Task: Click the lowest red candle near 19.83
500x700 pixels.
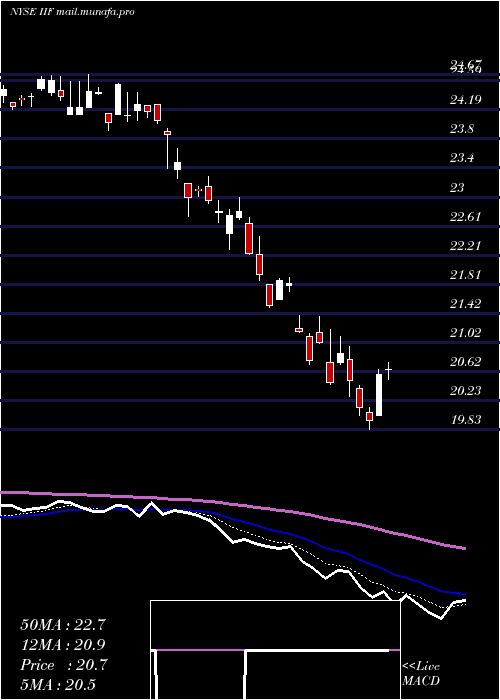Action: point(369,416)
